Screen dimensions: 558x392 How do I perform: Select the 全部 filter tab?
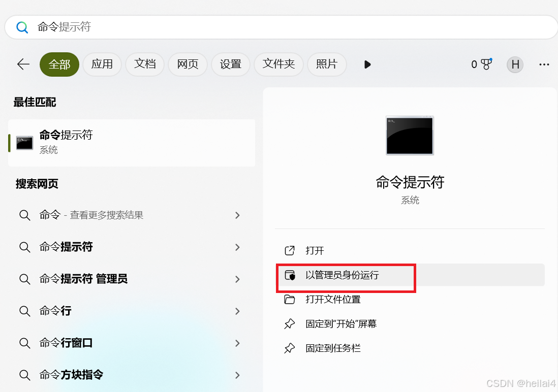pyautogui.click(x=59, y=64)
